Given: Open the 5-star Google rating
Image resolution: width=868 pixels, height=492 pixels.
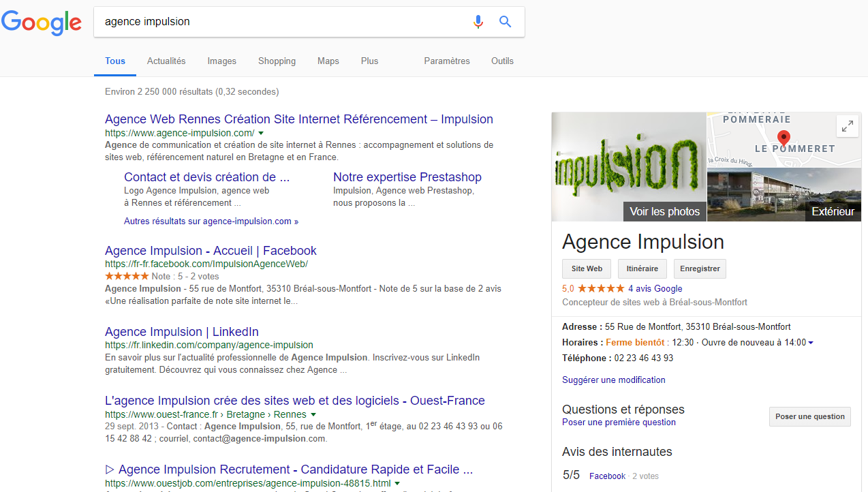Looking at the screenshot, I should click(x=600, y=288).
